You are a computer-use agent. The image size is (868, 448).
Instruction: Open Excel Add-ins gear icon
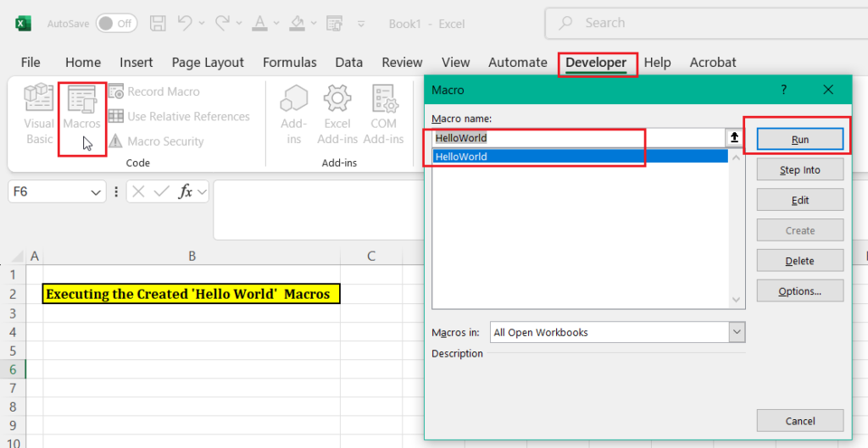coord(337,114)
